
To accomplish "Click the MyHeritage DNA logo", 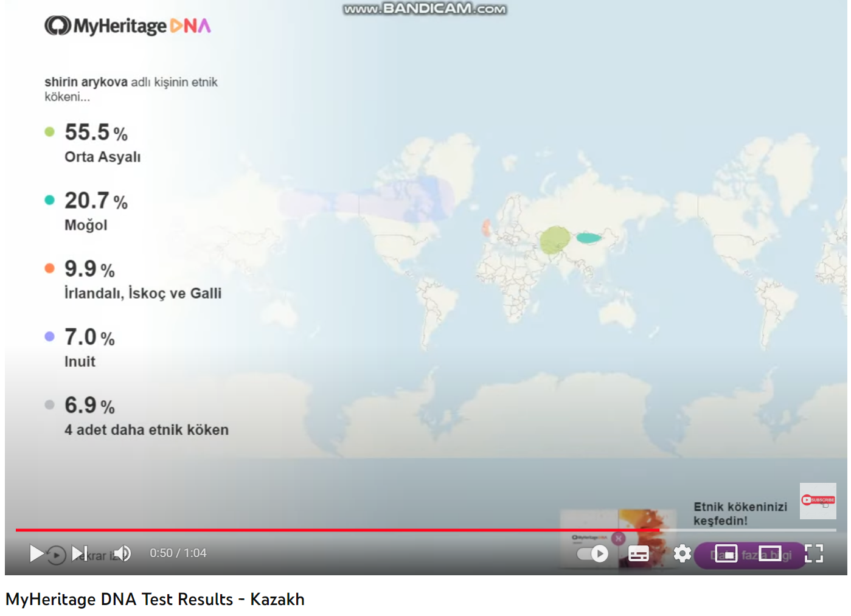I will coord(128,26).
